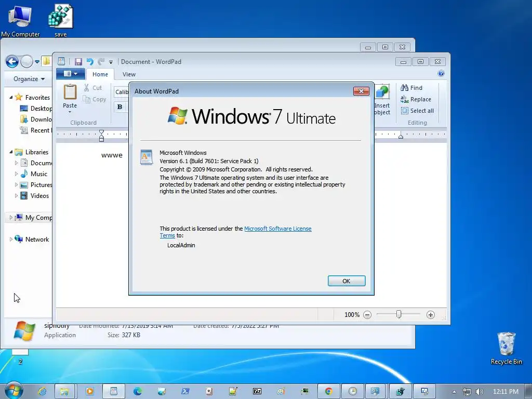Click Copy in the Clipboard group
532x399 pixels.
coord(95,99)
